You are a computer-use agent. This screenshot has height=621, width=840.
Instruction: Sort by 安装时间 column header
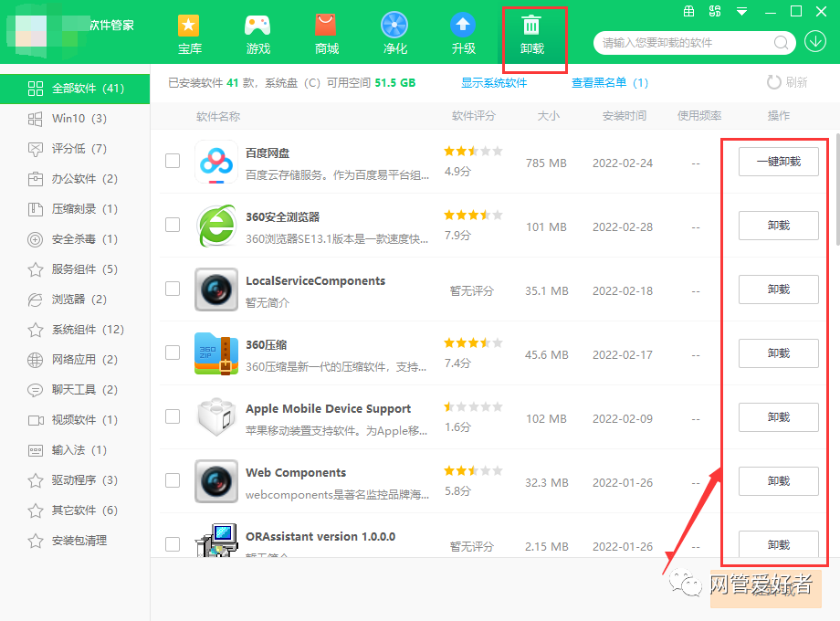625,116
